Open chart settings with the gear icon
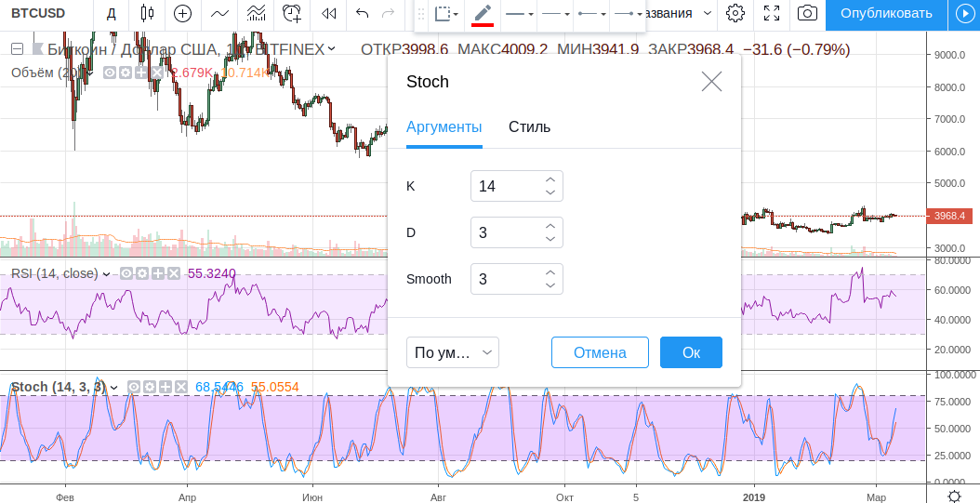The image size is (980, 503). pyautogui.click(x=735, y=13)
